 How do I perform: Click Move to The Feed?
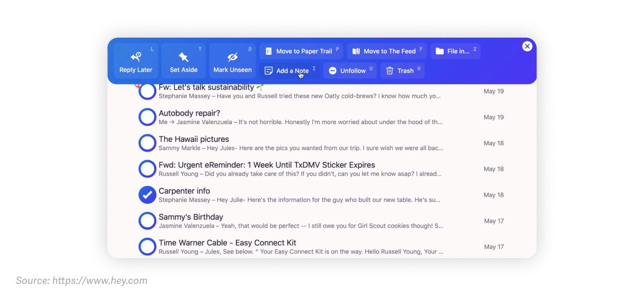[x=386, y=51]
